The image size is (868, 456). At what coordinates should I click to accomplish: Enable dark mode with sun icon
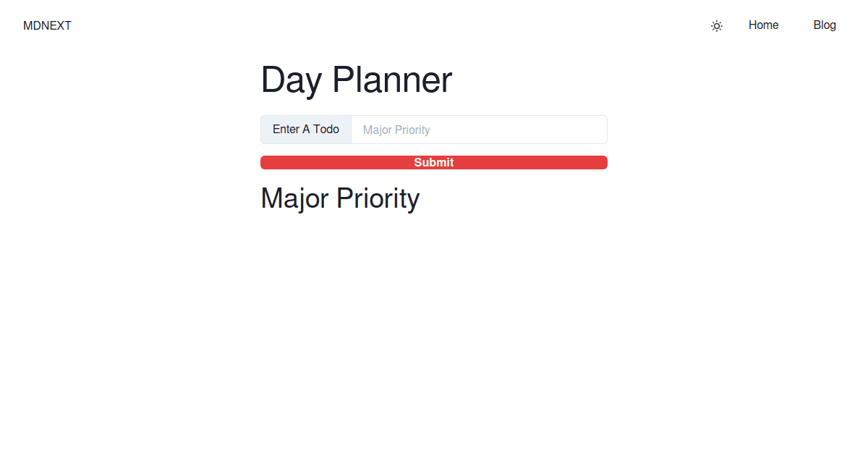[x=717, y=26]
